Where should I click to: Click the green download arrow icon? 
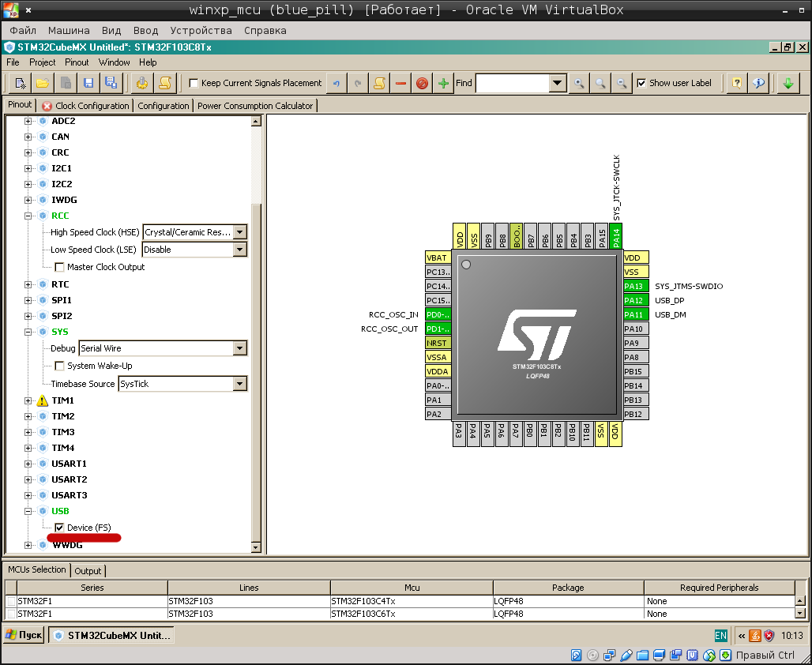pyautogui.click(x=788, y=83)
